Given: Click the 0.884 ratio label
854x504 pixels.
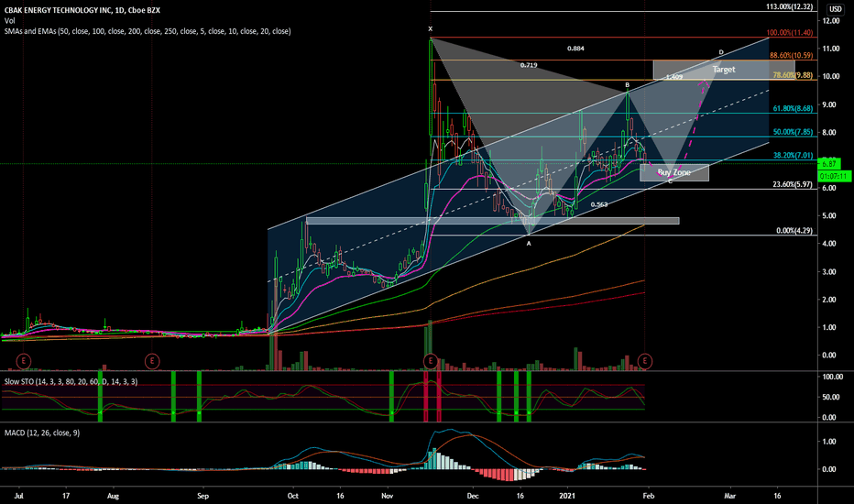Looking at the screenshot, I should tap(575, 49).
